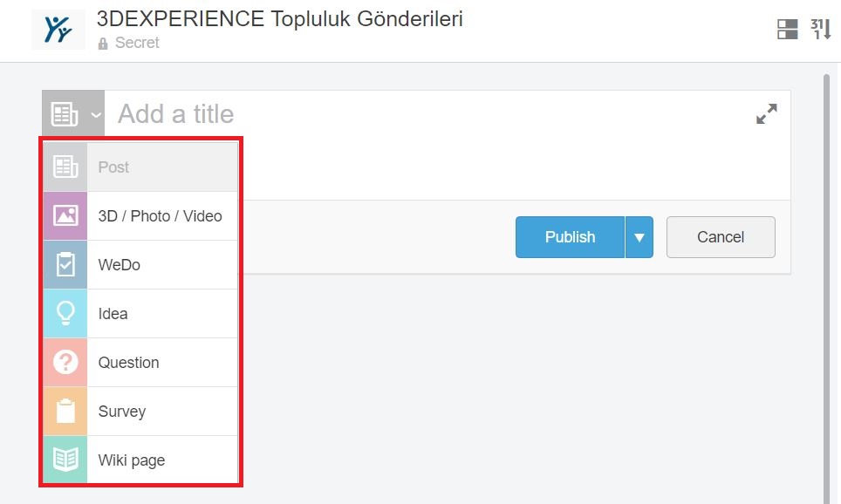Image resolution: width=841 pixels, height=504 pixels.
Task: Click the Idea lightbulb icon
Action: 65,314
